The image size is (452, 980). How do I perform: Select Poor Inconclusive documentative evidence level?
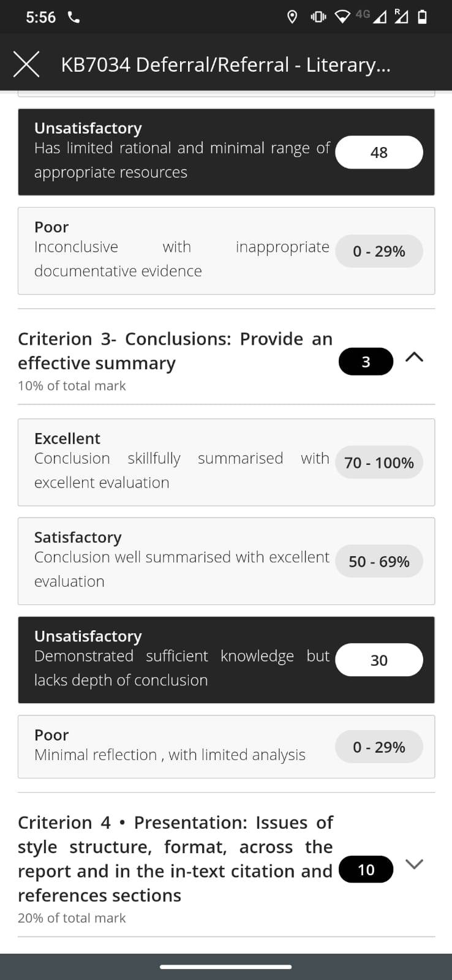[x=227, y=251]
